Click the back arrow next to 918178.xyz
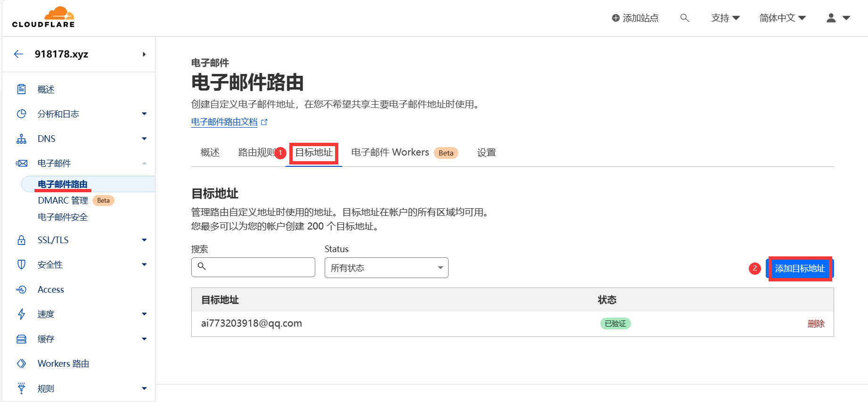The width and height of the screenshot is (868, 402). point(18,54)
